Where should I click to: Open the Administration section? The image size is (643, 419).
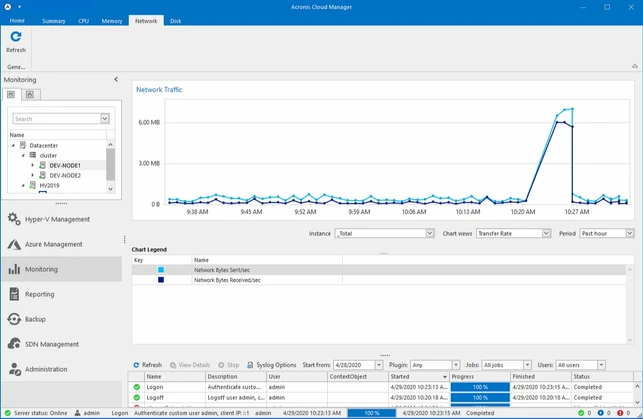tap(62, 369)
